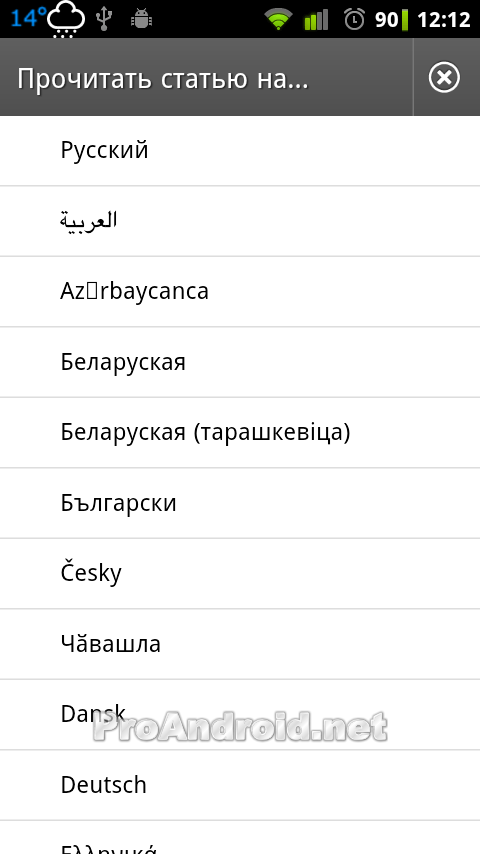Viewport: 480px width, 854px height.
Task: Select Беларуская (тарашкевіца) option
Action: [240, 432]
